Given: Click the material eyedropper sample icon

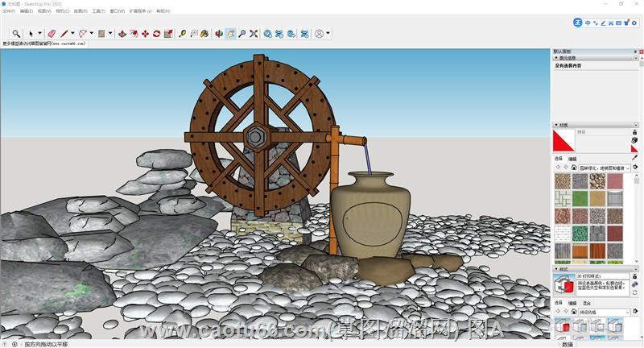Looking at the screenshot, I should (x=635, y=157).
